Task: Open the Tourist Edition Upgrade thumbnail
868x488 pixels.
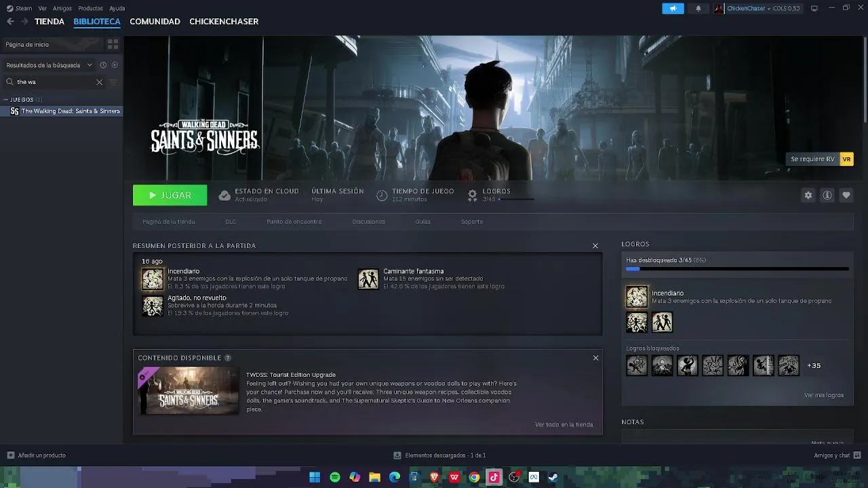Action: pos(189,390)
